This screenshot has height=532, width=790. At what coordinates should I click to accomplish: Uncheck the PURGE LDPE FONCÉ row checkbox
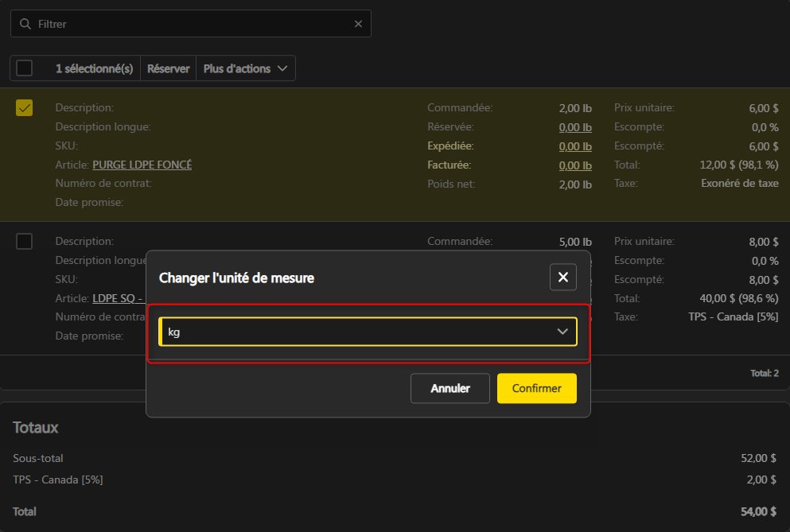point(25,108)
